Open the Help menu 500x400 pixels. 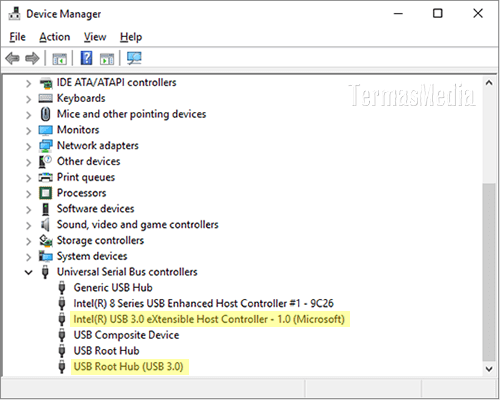pyautogui.click(x=131, y=37)
